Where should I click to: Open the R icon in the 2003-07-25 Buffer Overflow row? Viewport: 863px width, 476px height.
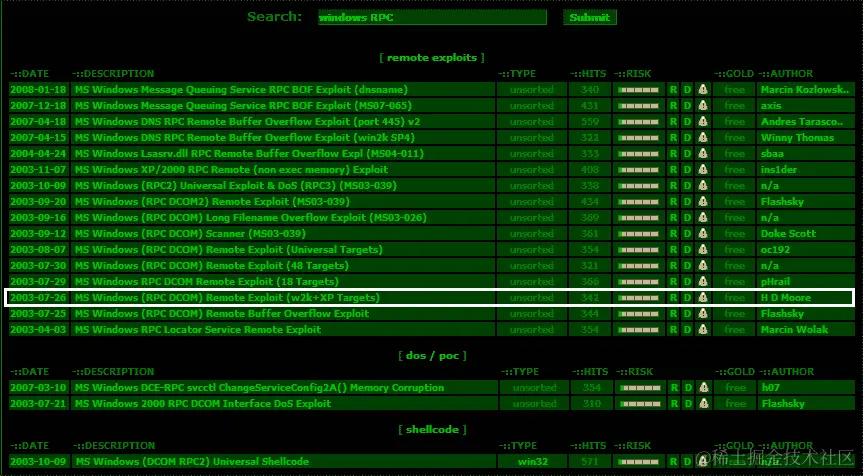pyautogui.click(x=673, y=314)
